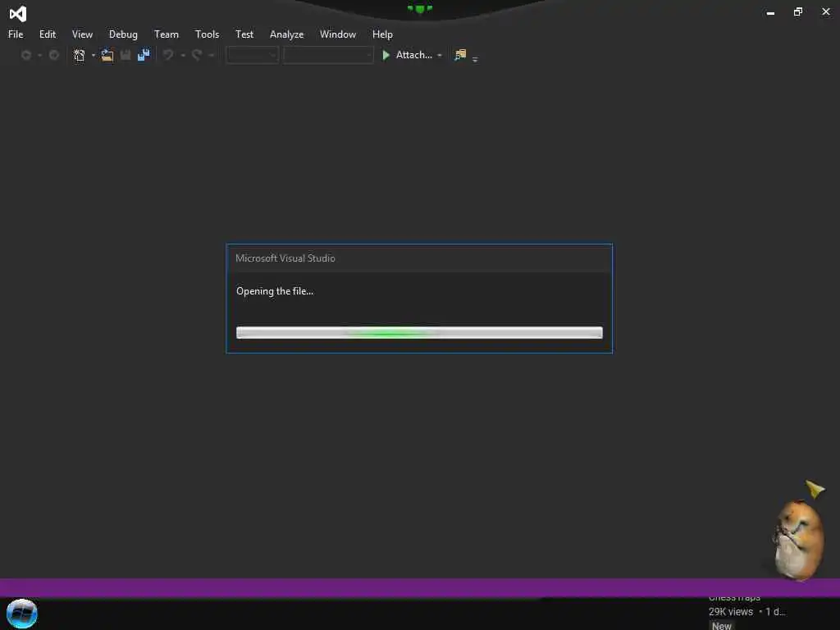Open the toolbar options overflow arrow

(x=475, y=59)
